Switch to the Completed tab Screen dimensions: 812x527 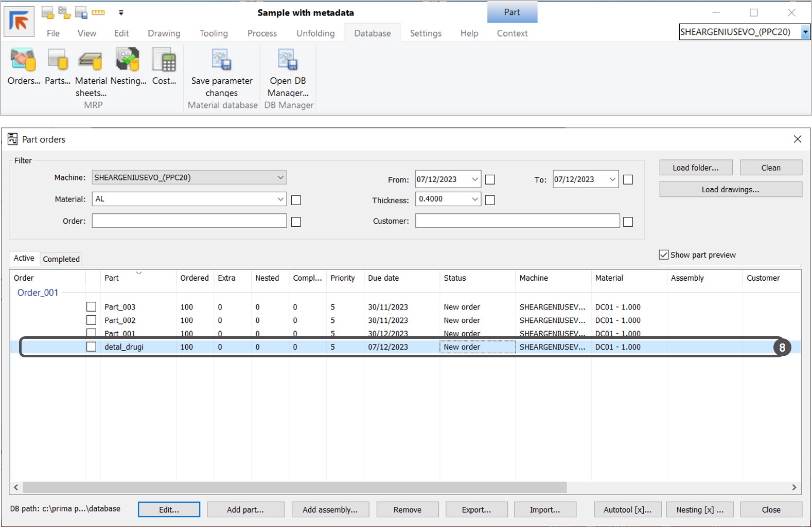(x=61, y=259)
